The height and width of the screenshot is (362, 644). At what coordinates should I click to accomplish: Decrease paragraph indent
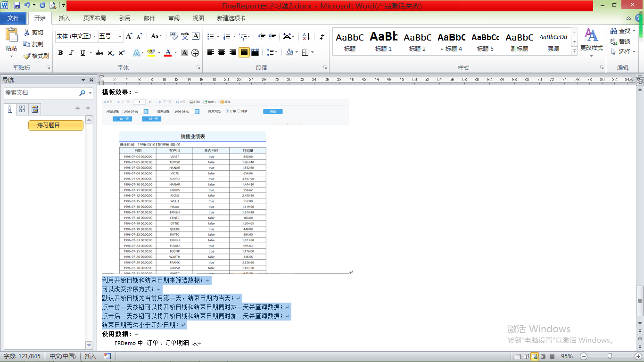[262, 36]
